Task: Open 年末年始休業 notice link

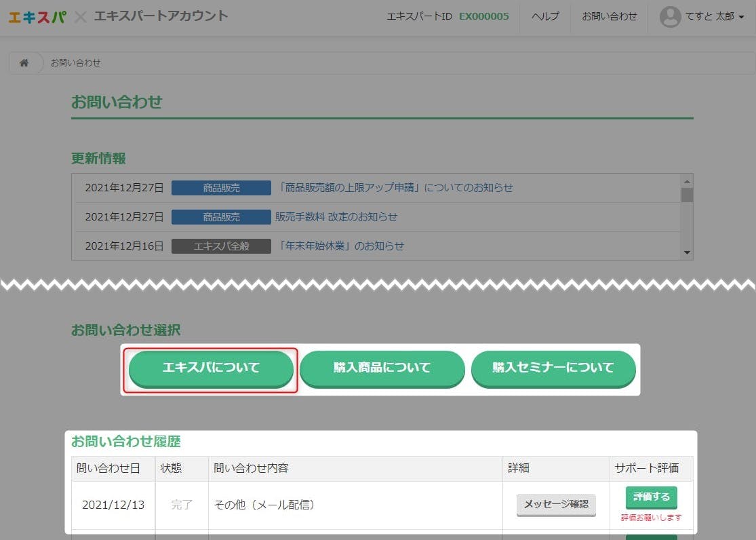Action: click(340, 246)
